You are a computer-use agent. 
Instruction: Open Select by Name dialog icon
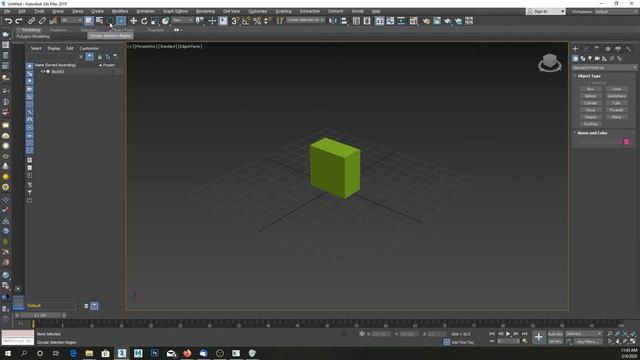[99, 21]
